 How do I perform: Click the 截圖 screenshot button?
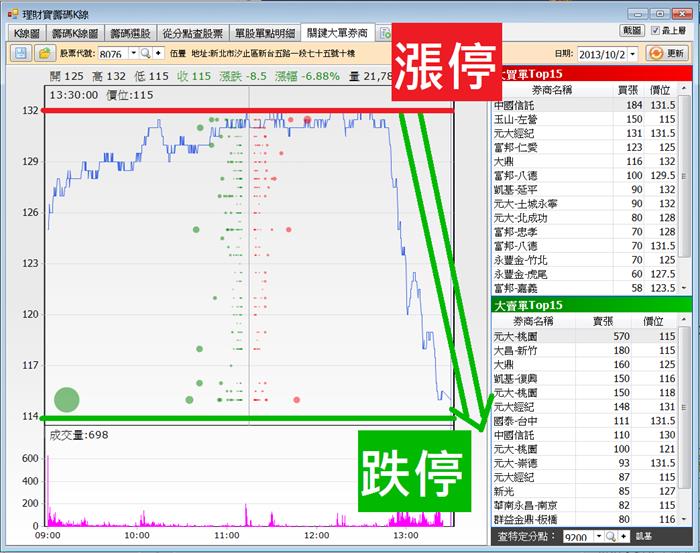632,30
